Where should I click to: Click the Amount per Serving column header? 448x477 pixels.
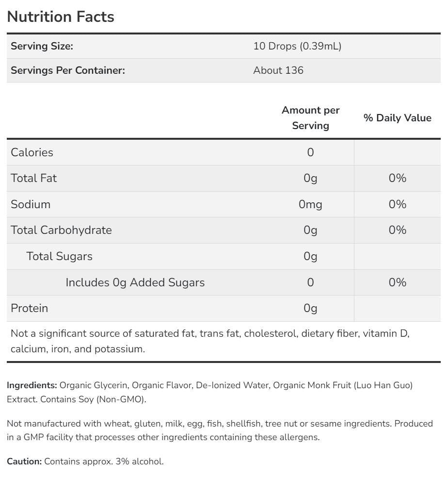(310, 118)
